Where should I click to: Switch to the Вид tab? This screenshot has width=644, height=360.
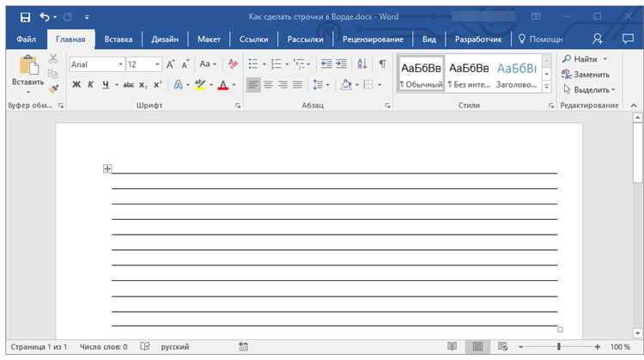[429, 40]
